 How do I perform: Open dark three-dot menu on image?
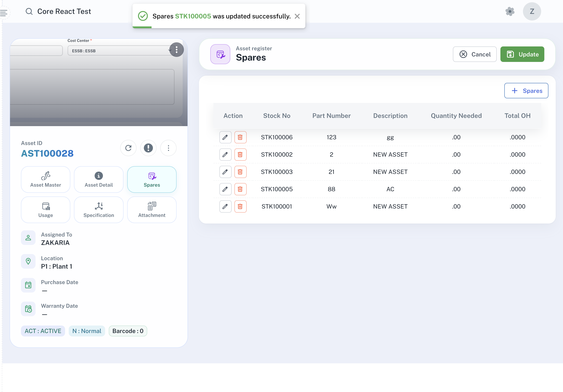177,50
